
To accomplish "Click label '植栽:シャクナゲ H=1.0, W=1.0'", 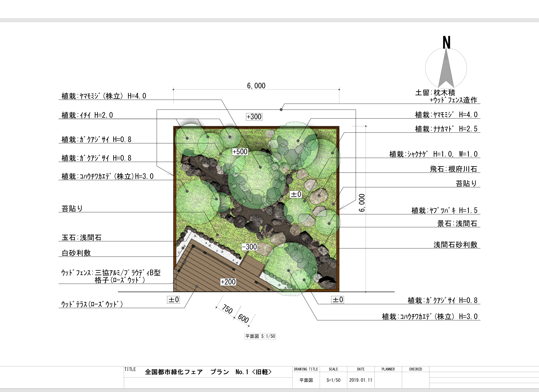I will 433,154.
